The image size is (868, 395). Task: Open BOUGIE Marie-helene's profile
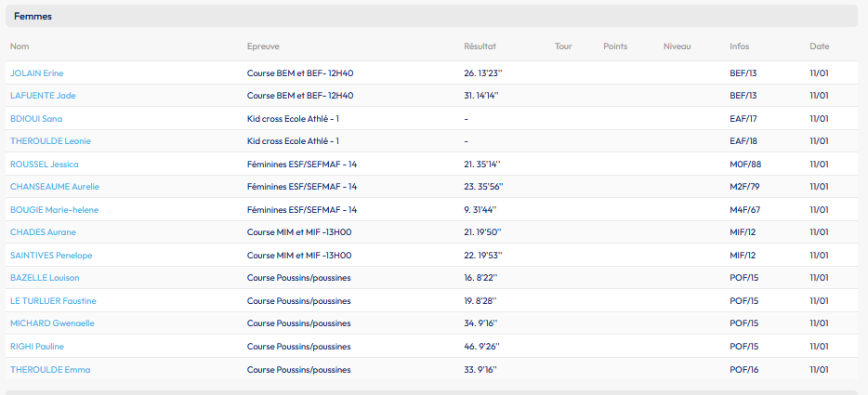[54, 210]
